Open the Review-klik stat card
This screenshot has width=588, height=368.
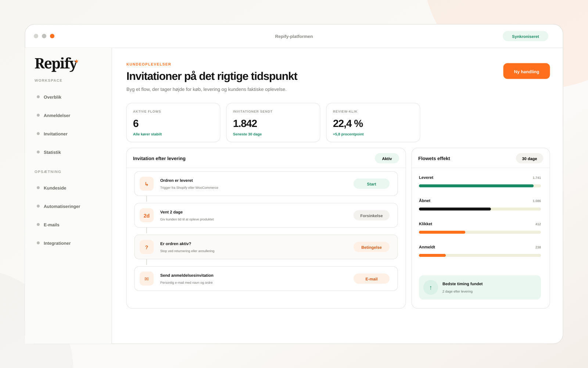pos(373,123)
